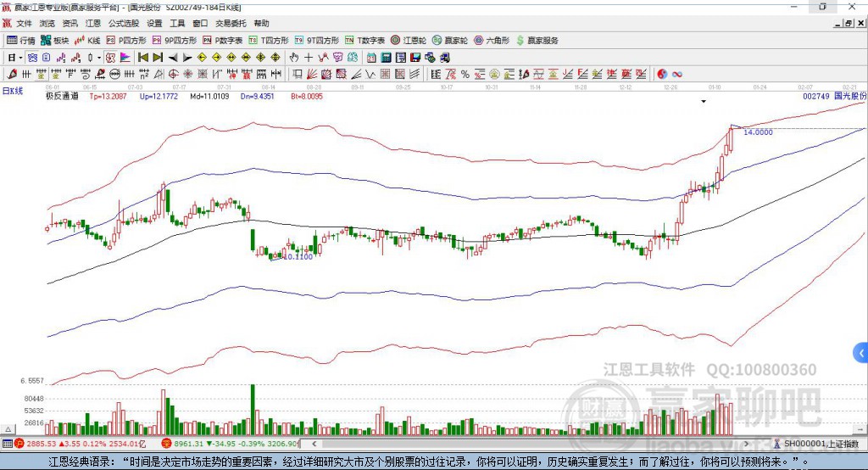Open the 江恩轮 Gann wheel
868x470 pixels.
coord(409,41)
